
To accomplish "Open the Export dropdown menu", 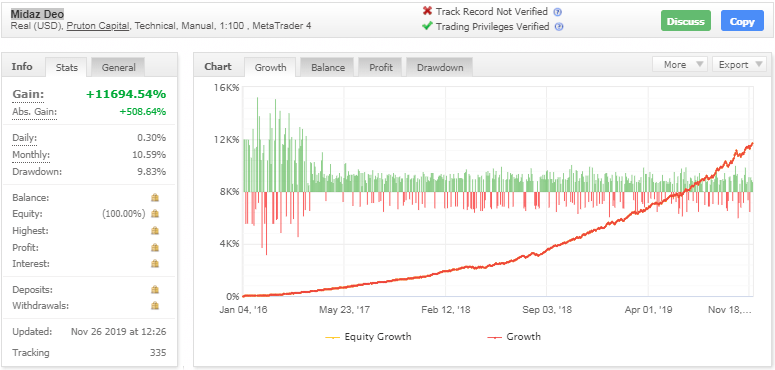I will 739,65.
